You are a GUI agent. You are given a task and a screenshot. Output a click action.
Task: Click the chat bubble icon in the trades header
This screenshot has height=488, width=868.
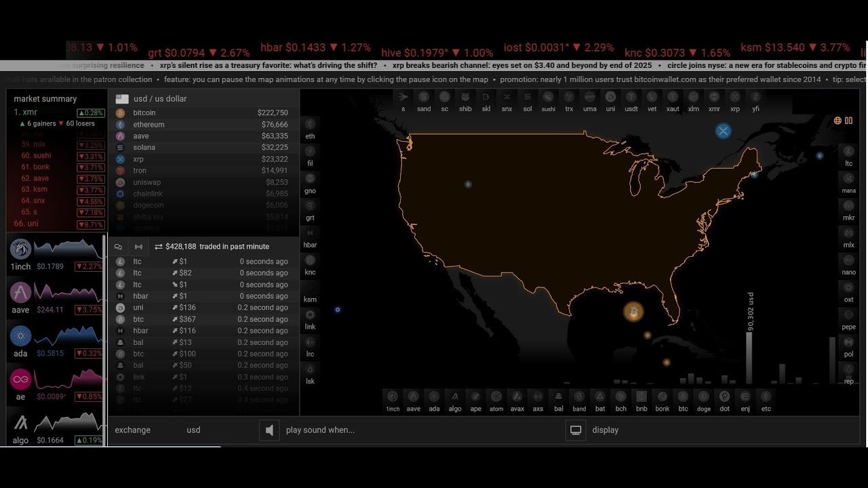point(118,247)
